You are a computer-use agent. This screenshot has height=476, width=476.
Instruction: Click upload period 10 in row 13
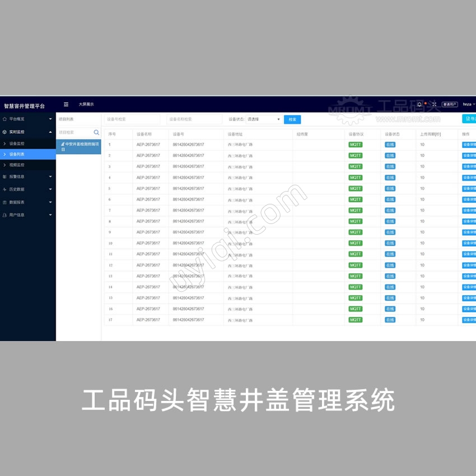[422, 276]
